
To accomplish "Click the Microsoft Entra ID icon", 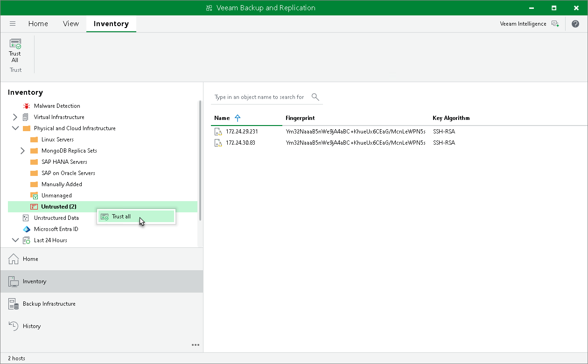I will [26, 229].
